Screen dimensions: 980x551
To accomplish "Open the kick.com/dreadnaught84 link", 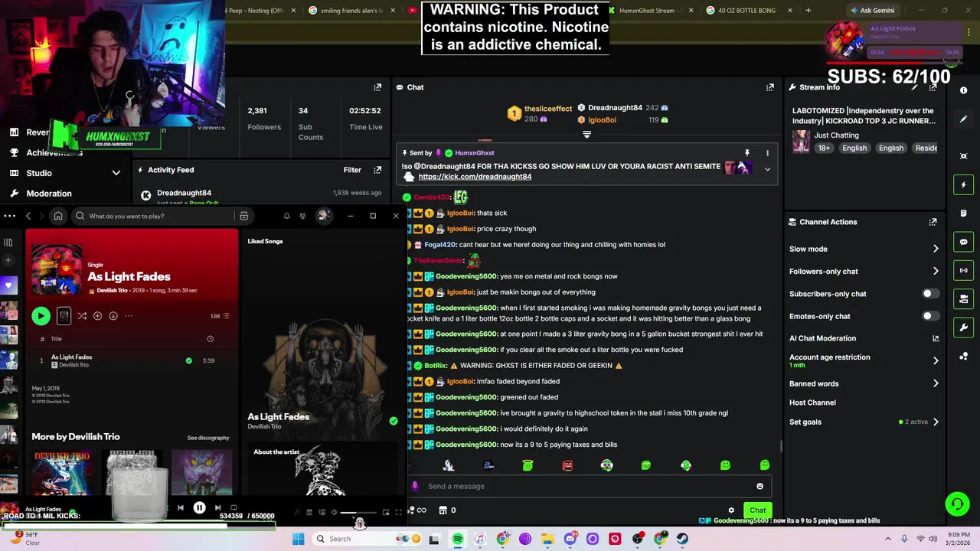I will click(475, 177).
